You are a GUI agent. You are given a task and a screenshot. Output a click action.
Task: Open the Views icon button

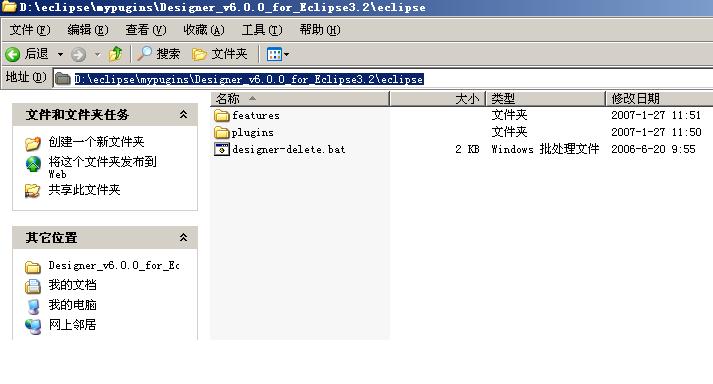click(274, 55)
